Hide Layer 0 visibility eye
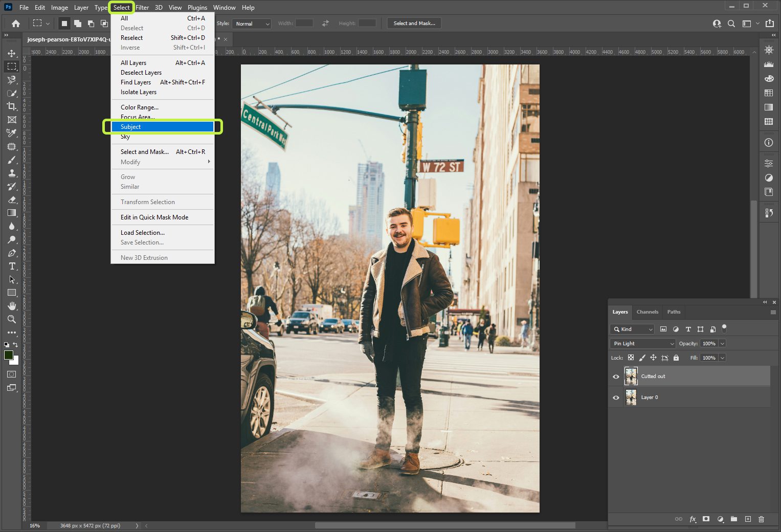This screenshot has width=781, height=532. coord(616,397)
